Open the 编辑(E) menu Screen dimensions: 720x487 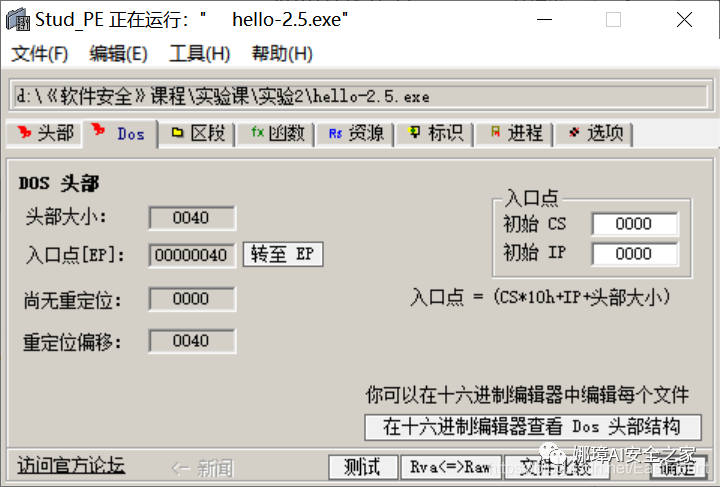tap(118, 54)
